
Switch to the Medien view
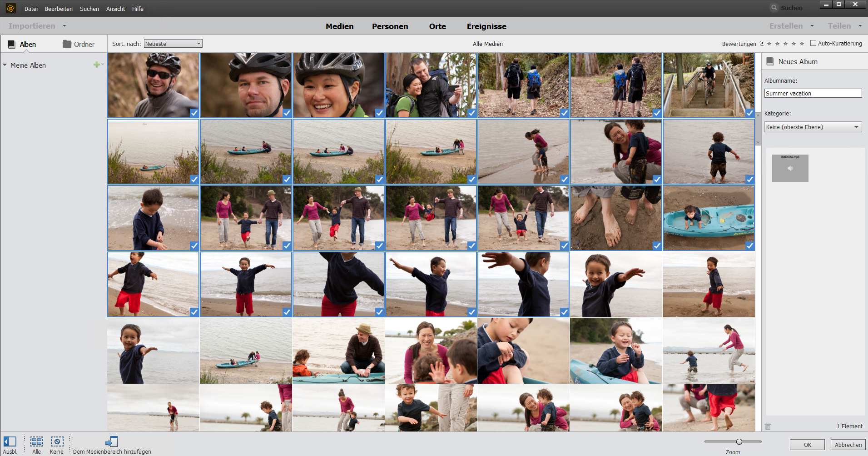(x=340, y=26)
